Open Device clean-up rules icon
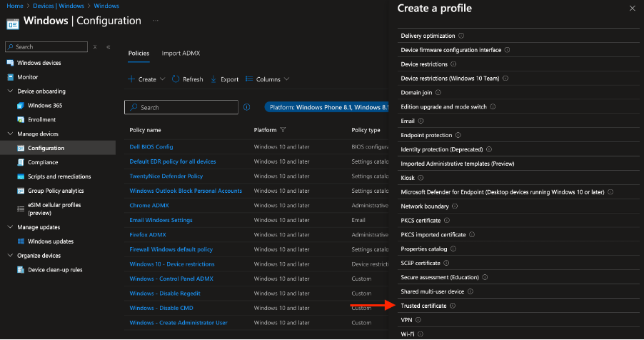This screenshot has width=644, height=340. click(x=21, y=270)
